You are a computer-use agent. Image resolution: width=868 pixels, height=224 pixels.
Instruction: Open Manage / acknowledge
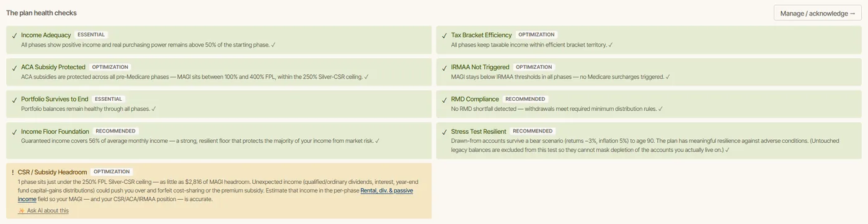tap(817, 13)
